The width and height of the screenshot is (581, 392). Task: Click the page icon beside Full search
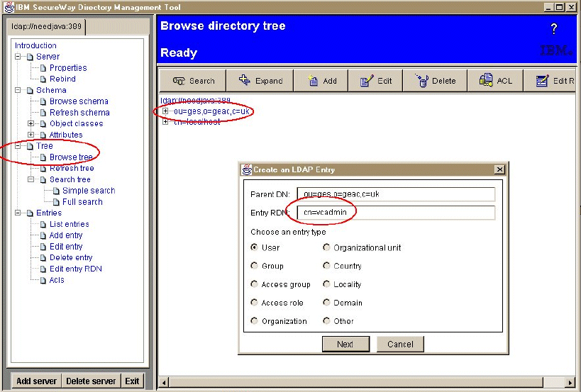pos(56,202)
